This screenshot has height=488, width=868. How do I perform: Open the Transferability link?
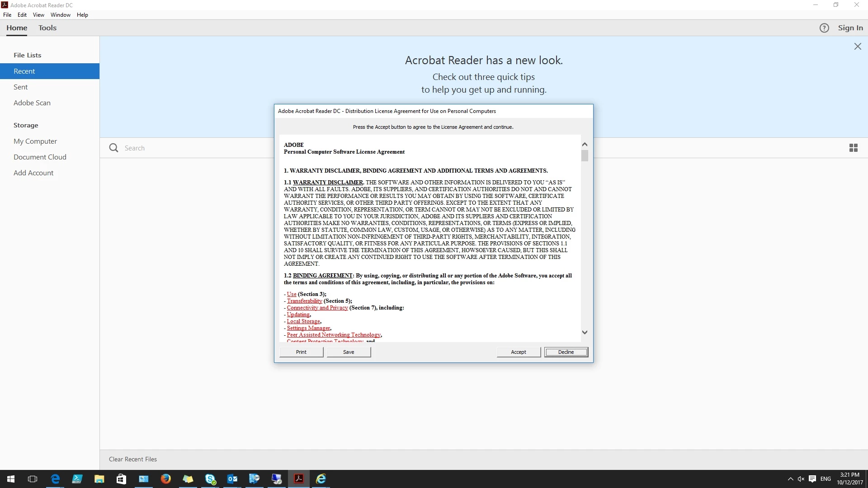tap(304, 301)
